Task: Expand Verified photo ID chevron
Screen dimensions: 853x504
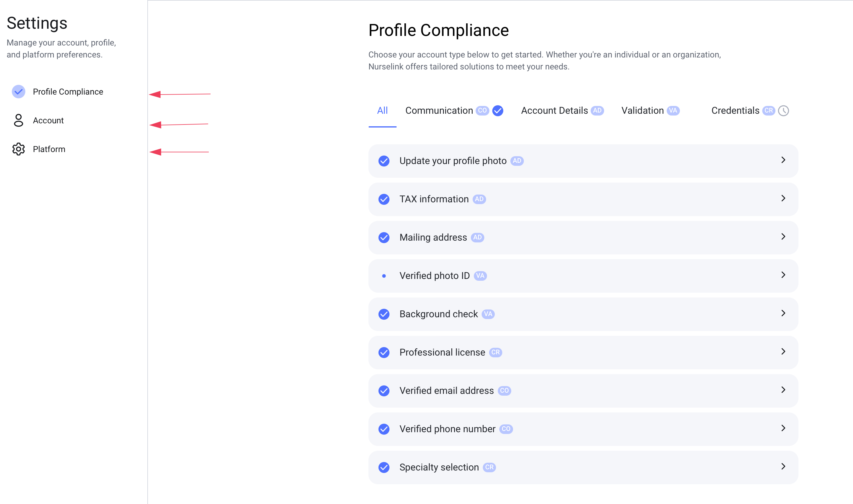Action: tap(783, 275)
